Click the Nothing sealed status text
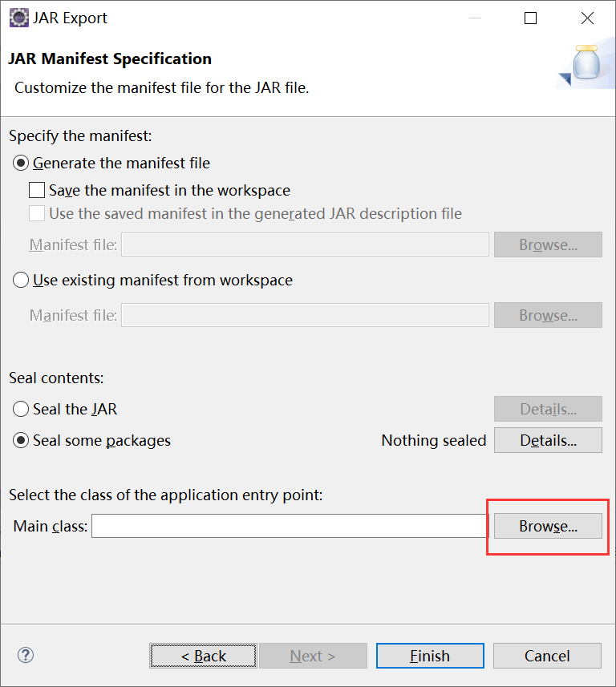The width and height of the screenshot is (616, 687). tap(434, 440)
